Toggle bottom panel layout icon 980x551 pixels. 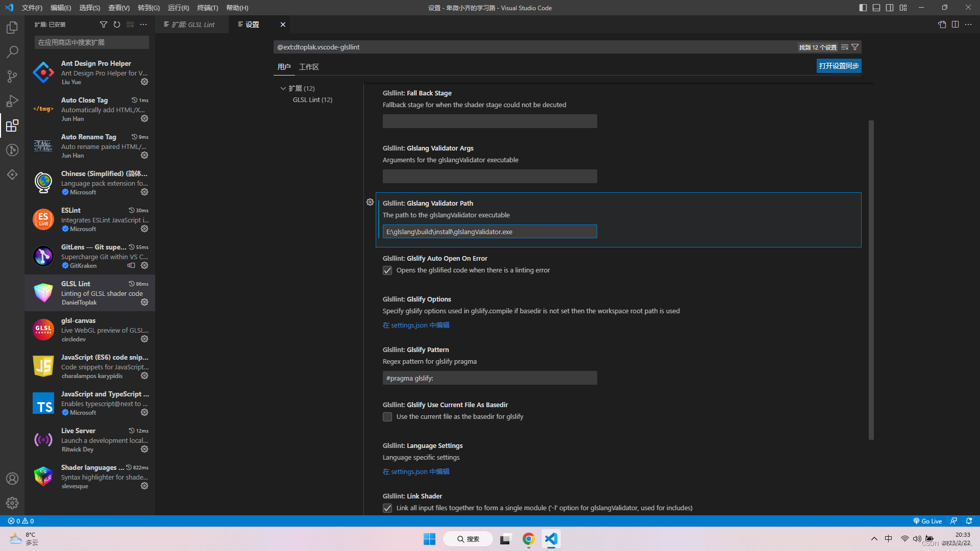(876, 8)
